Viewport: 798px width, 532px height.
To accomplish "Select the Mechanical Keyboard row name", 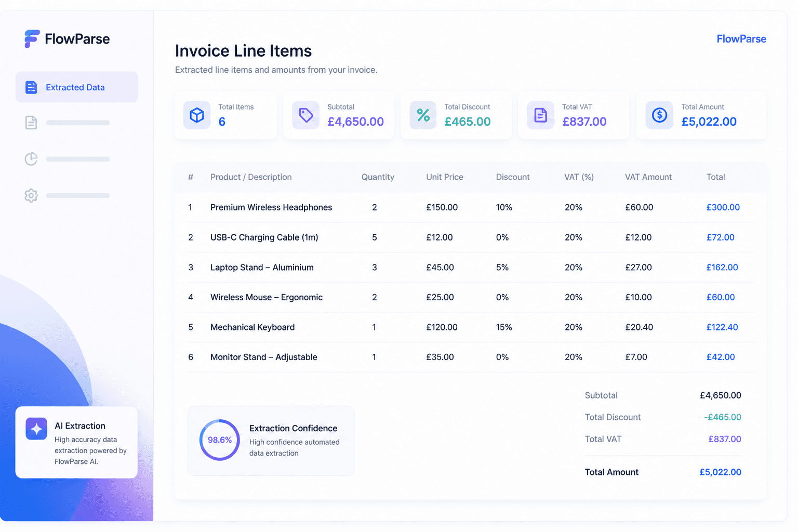I will tap(252, 327).
